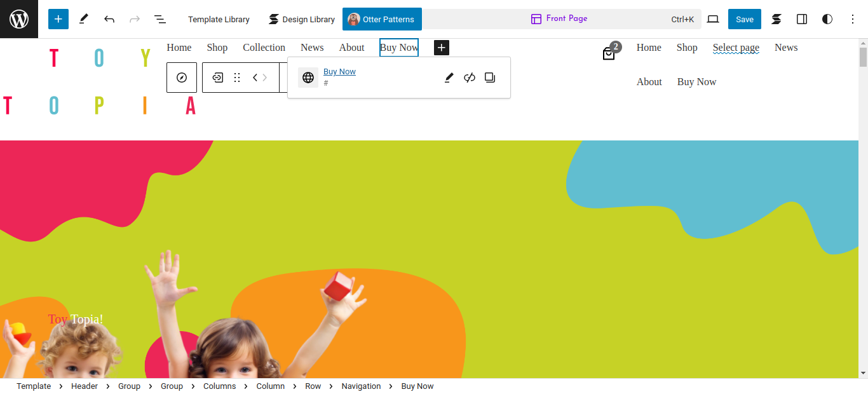Image resolution: width=868 pixels, height=394 pixels.
Task: Copy the link using the popover copy icon
Action: [490, 78]
